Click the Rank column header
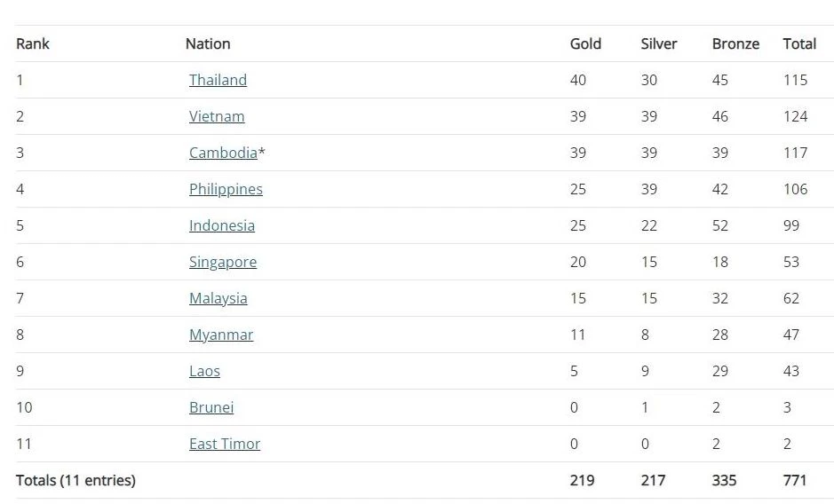Viewport: 834px width, 504px height. [33, 43]
